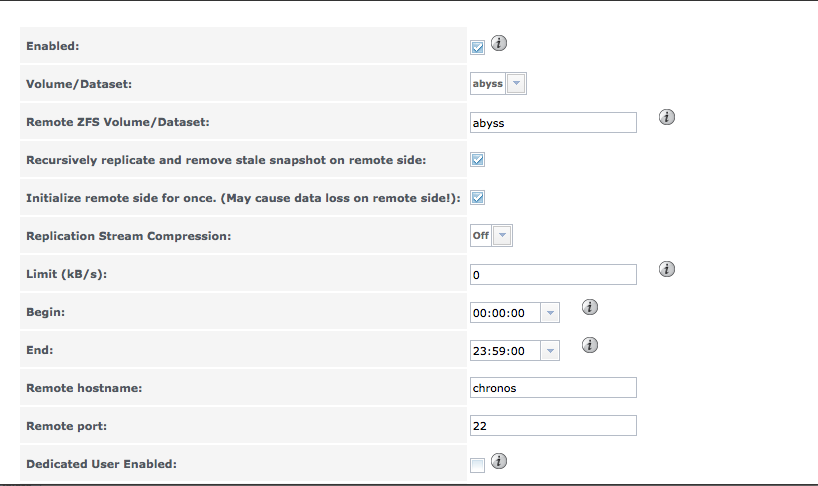This screenshot has width=818, height=486.
Task: Focus the Limit (kB/s) input field
Action: click(x=553, y=274)
